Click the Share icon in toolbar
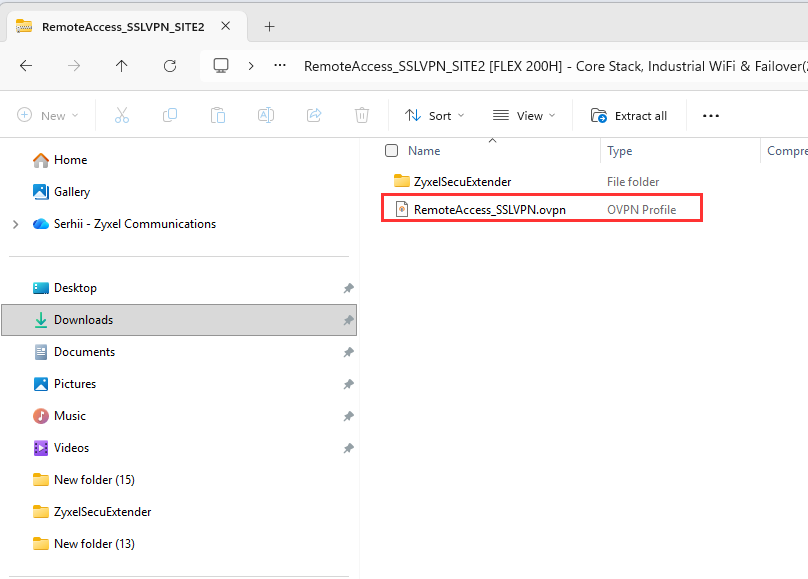The width and height of the screenshot is (808, 579). tap(314, 115)
